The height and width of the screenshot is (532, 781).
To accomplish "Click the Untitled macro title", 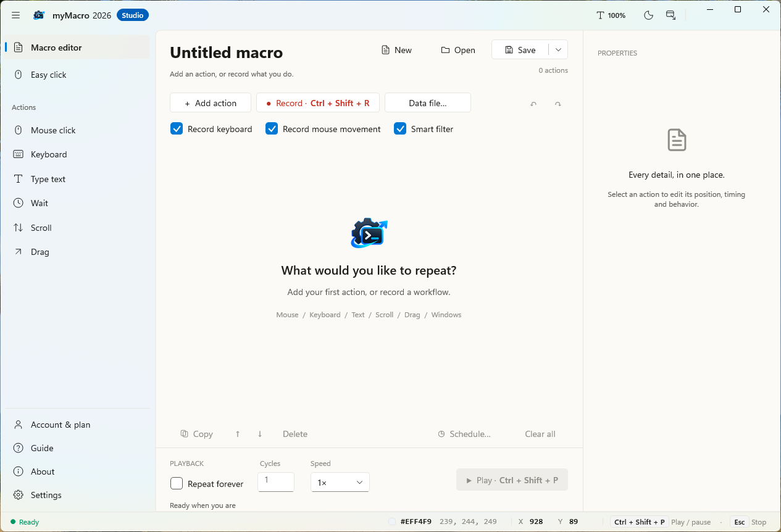I will [227, 52].
